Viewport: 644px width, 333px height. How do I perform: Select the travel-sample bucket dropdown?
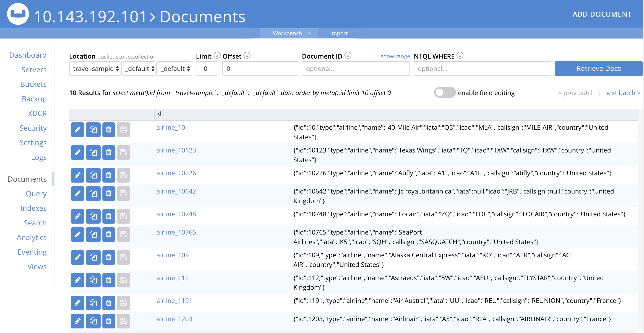[x=95, y=68]
